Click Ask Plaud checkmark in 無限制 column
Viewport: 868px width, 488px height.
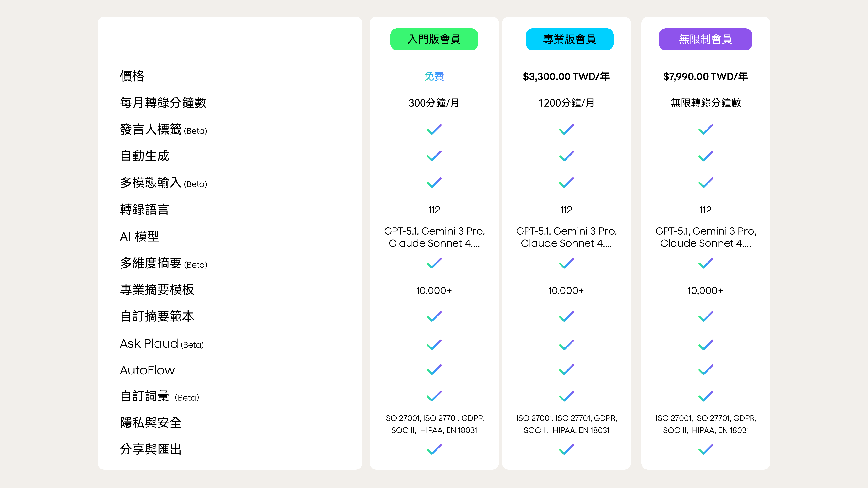pyautogui.click(x=706, y=345)
